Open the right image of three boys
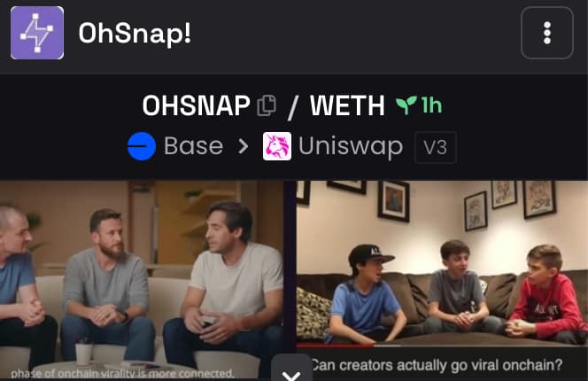The image size is (588, 381). pyautogui.click(x=442, y=263)
